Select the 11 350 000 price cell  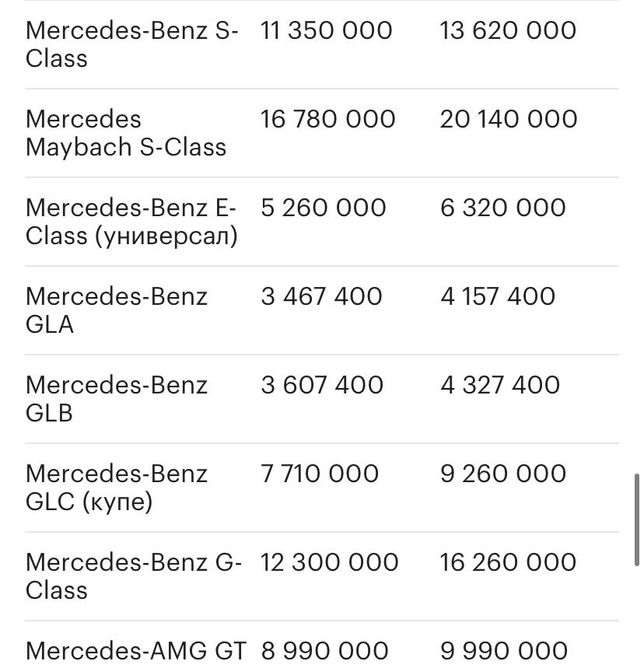click(x=326, y=30)
